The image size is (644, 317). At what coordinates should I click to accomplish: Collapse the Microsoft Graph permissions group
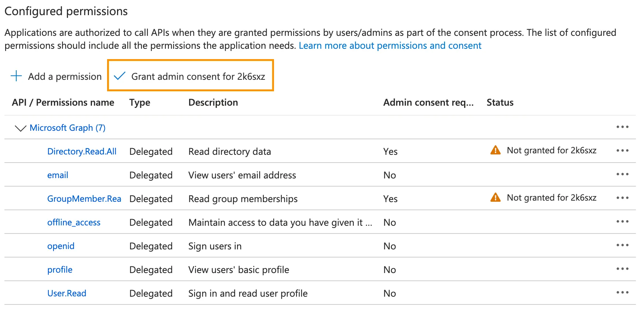point(20,128)
